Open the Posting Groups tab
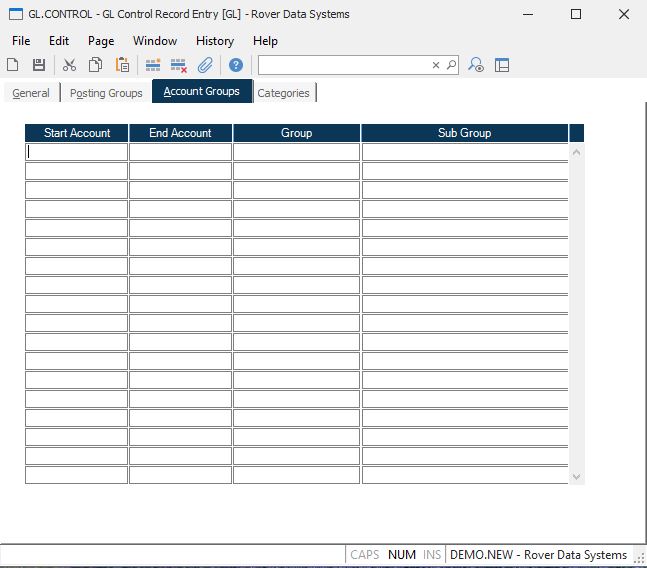647x568 pixels. point(106,93)
